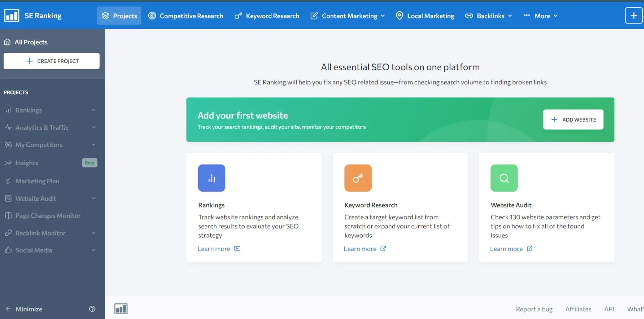Open the Affiliates footer link

tap(578, 309)
